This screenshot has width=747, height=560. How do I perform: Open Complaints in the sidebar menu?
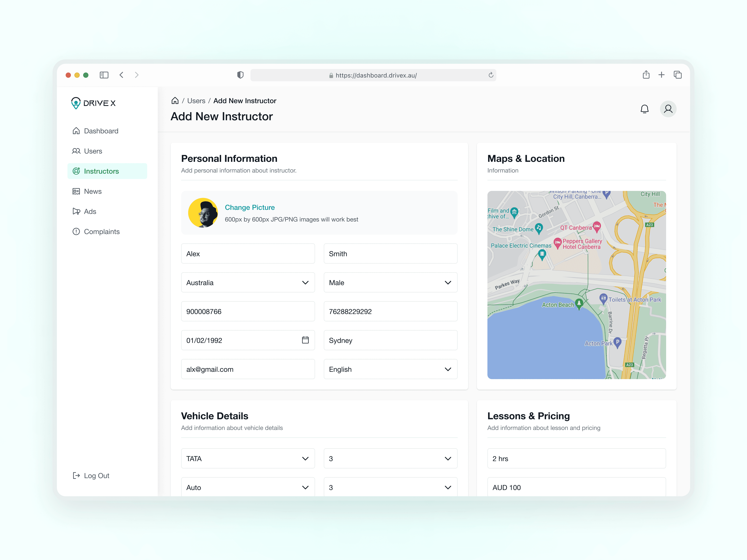coord(102,232)
